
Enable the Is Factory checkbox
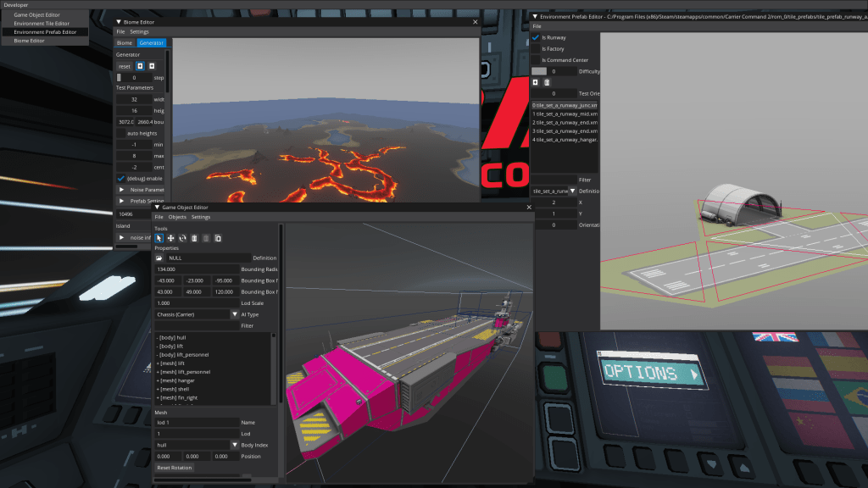click(536, 49)
